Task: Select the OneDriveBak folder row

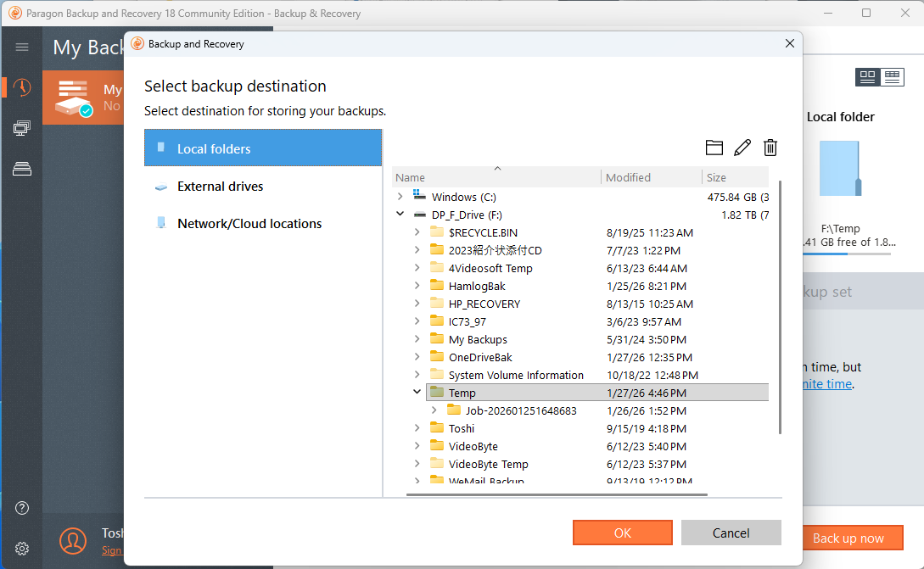Action: point(597,357)
